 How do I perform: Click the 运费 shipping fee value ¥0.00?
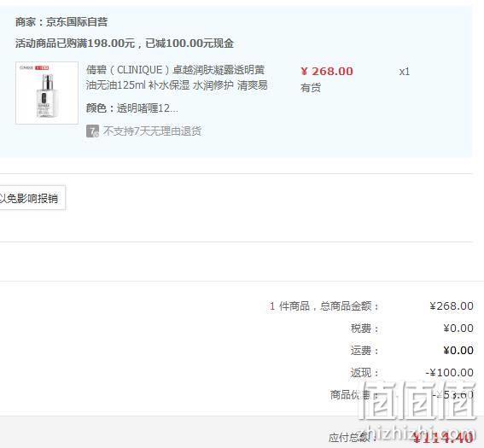(x=458, y=351)
